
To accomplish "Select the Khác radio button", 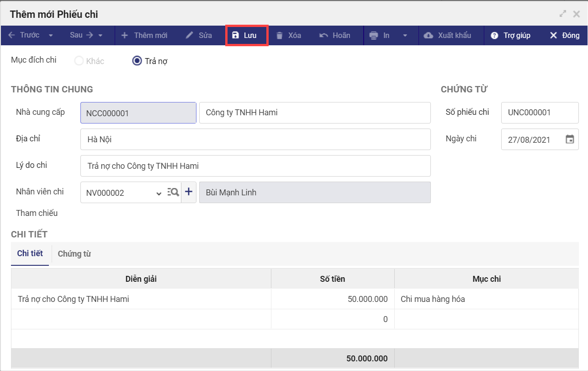I will click(x=79, y=61).
